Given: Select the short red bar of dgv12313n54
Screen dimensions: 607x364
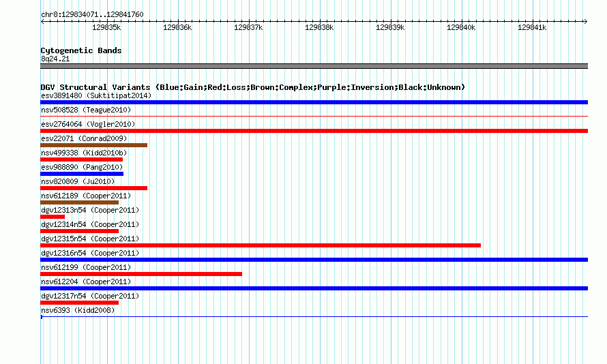Looking at the screenshot, I should (53, 217).
